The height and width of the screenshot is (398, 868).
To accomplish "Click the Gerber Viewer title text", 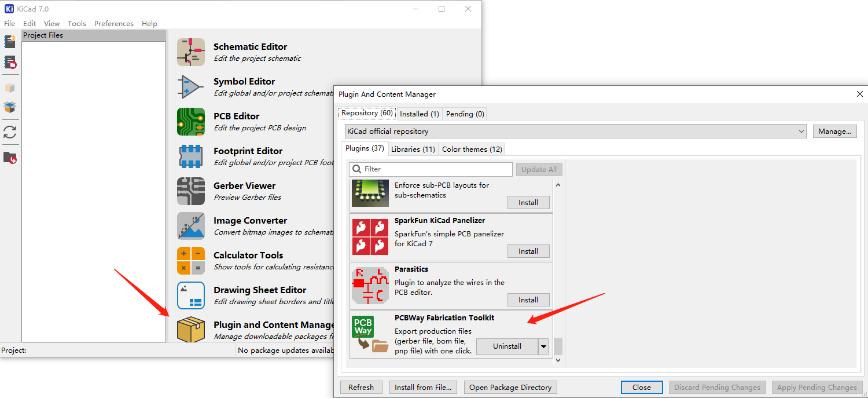I will 244,186.
